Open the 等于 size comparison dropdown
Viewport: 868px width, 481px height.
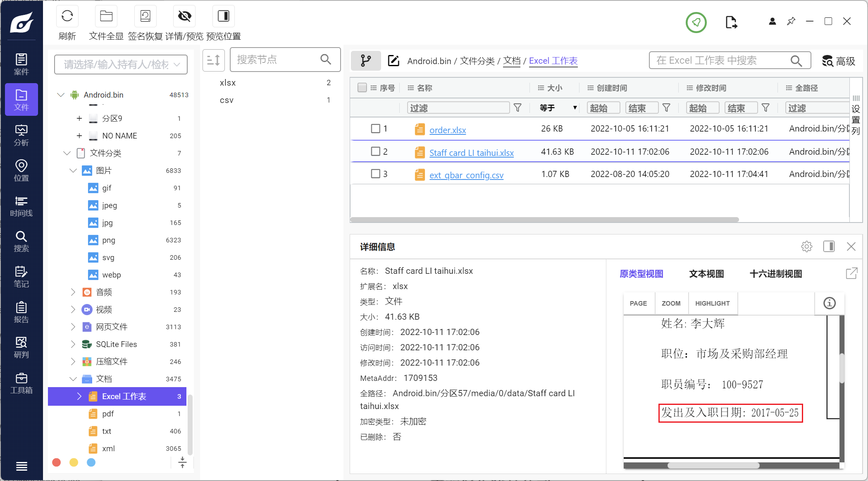(558, 108)
